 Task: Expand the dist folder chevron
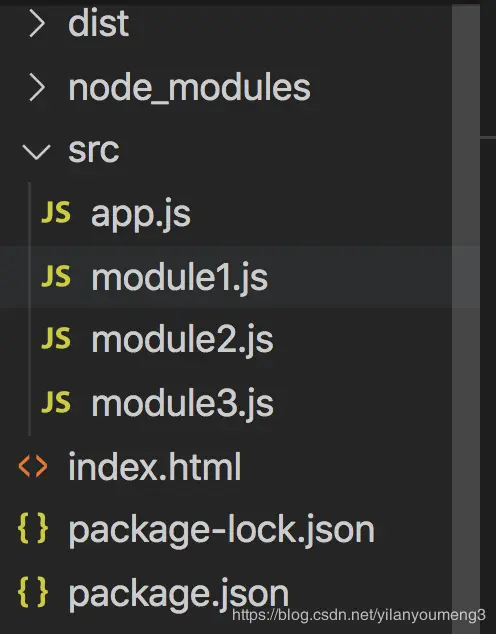coord(37,24)
